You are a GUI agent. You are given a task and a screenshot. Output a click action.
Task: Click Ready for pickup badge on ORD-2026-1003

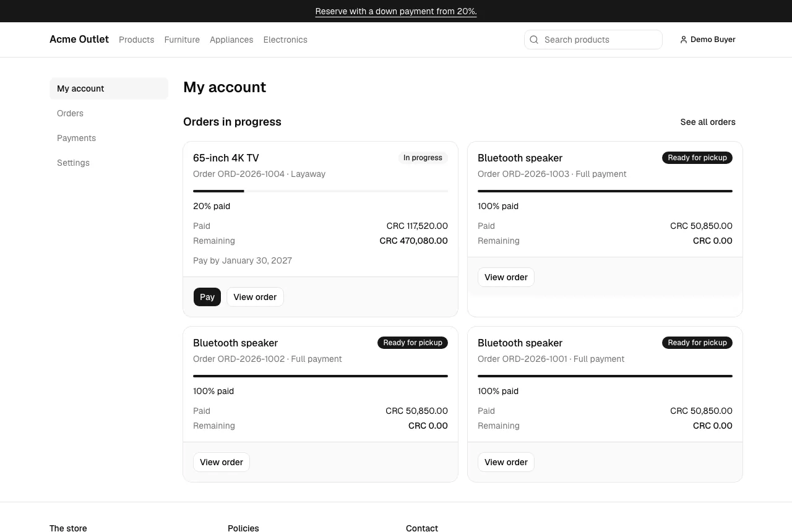point(697,158)
